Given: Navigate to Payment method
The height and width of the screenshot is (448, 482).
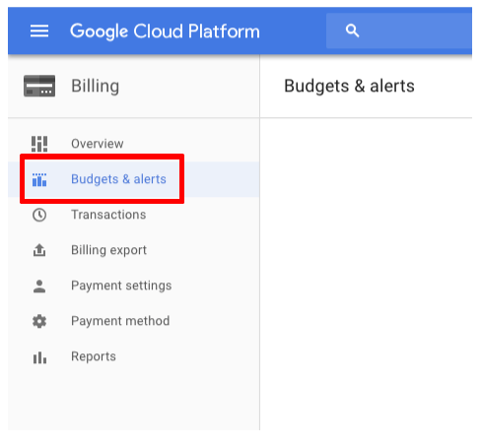Looking at the screenshot, I should 134,321.
